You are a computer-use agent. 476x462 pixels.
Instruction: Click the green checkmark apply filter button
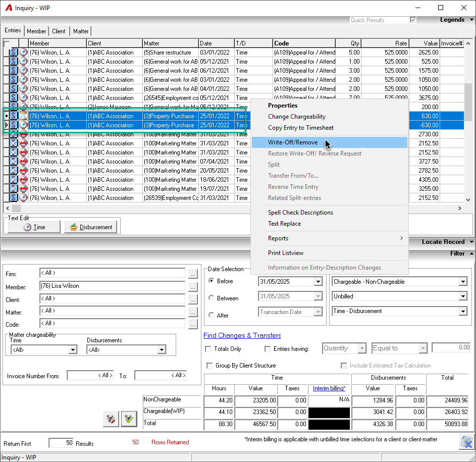tap(129, 419)
